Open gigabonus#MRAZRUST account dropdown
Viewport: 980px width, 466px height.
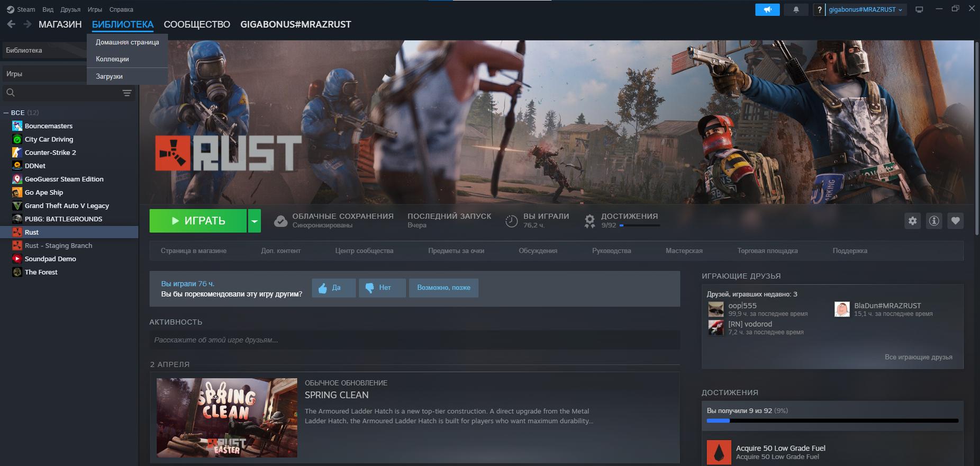pyautogui.click(x=865, y=10)
